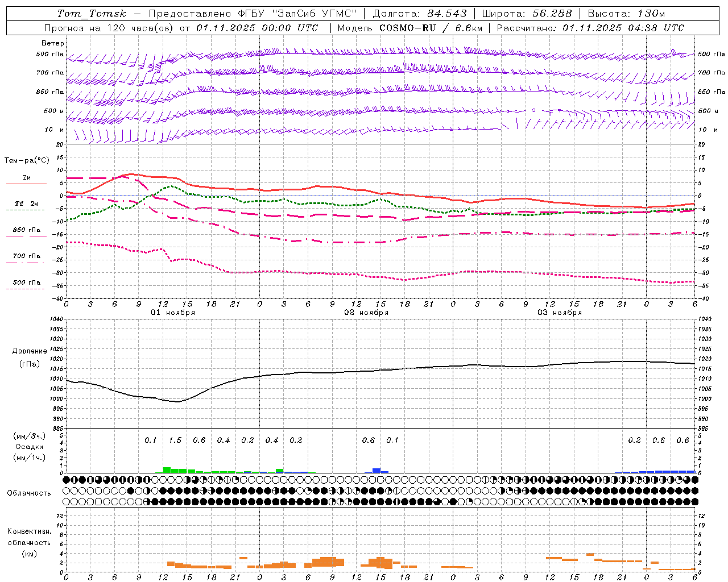
Task: Click the "Ветер" wind panel label
Action: click(x=53, y=43)
